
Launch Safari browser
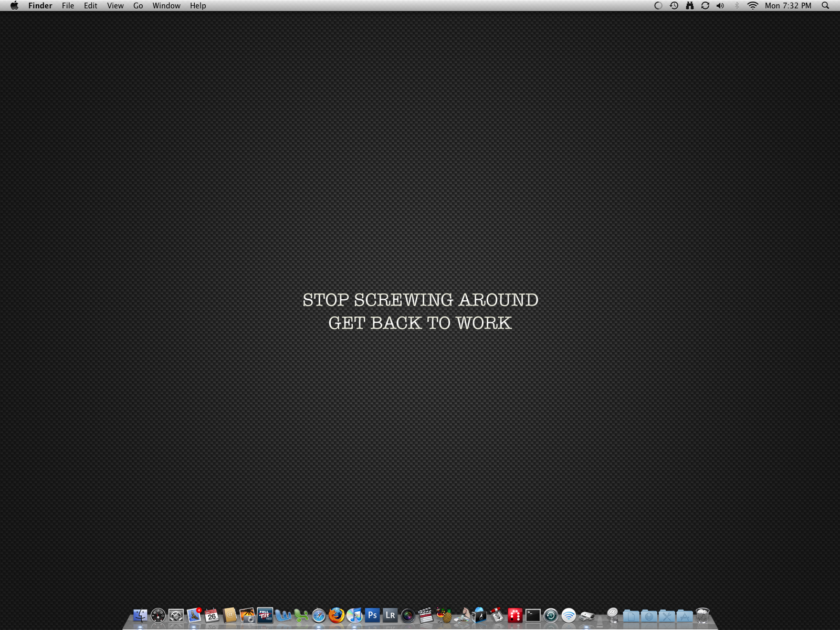click(319, 615)
